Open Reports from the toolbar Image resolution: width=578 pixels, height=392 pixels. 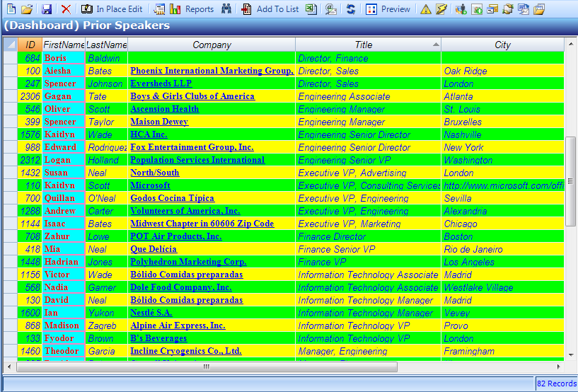pos(199,9)
